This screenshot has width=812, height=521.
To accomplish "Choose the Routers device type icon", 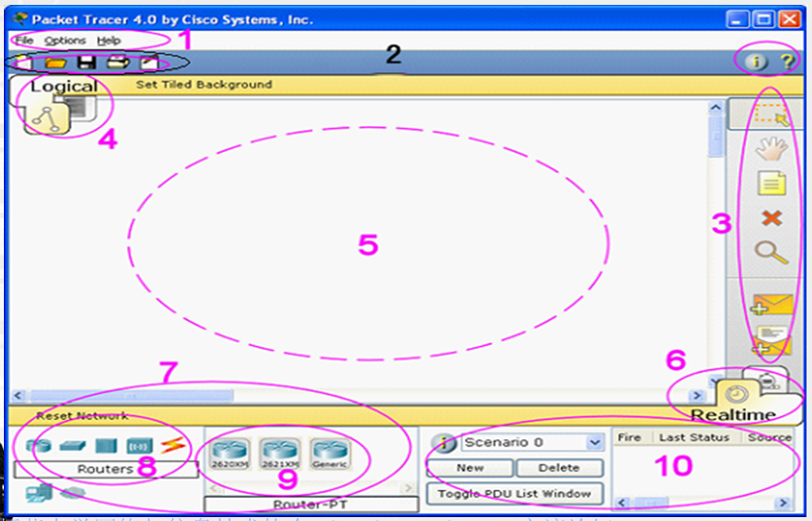I will click(x=39, y=445).
